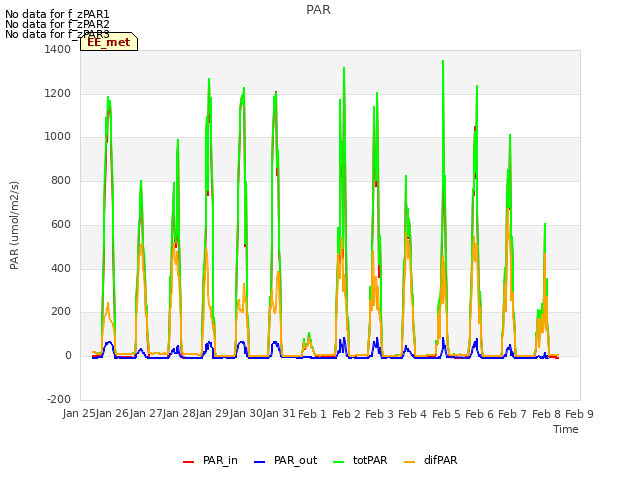Click the Feb 7 x-axis tick label

[513, 414]
